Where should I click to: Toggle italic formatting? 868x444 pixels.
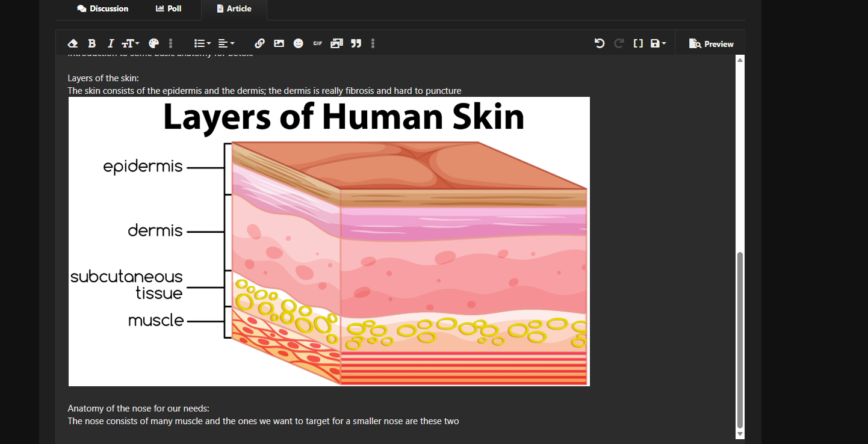click(x=110, y=43)
